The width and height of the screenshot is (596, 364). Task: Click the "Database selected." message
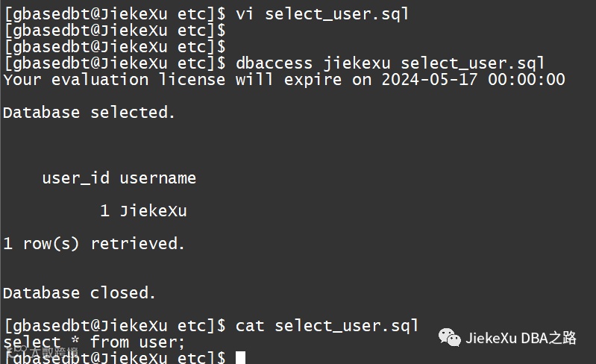pos(89,113)
